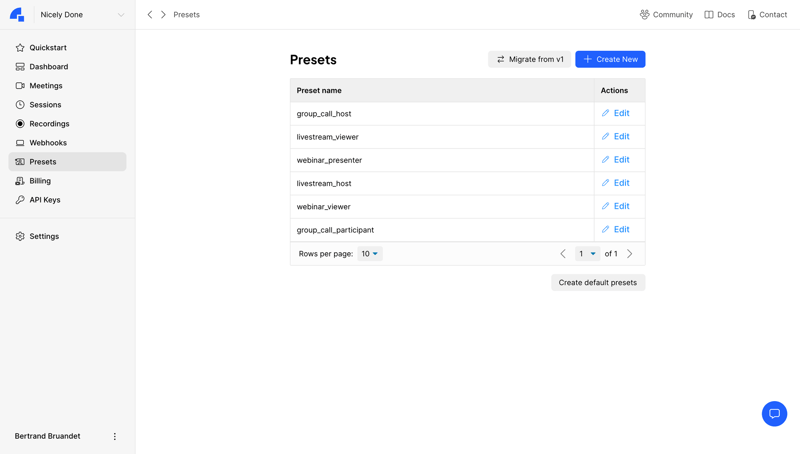Image resolution: width=800 pixels, height=454 pixels.
Task: Click the Create New button
Action: 610,59
